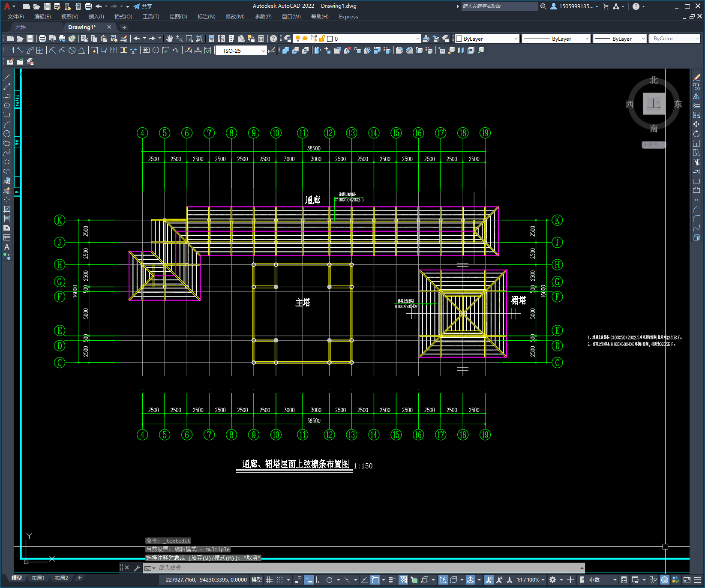Open the ByColor plot style dropdown
705x588 pixels.
tap(675, 39)
